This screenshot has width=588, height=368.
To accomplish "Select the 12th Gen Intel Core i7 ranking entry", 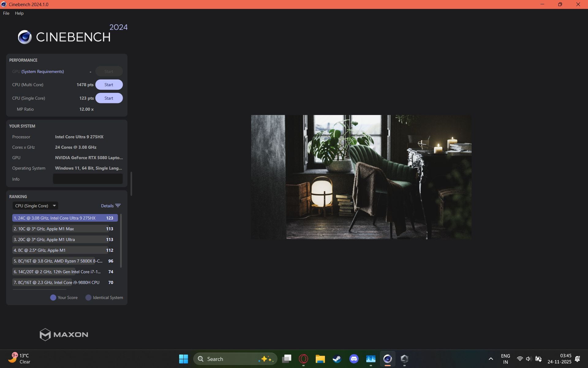I will [x=65, y=272].
